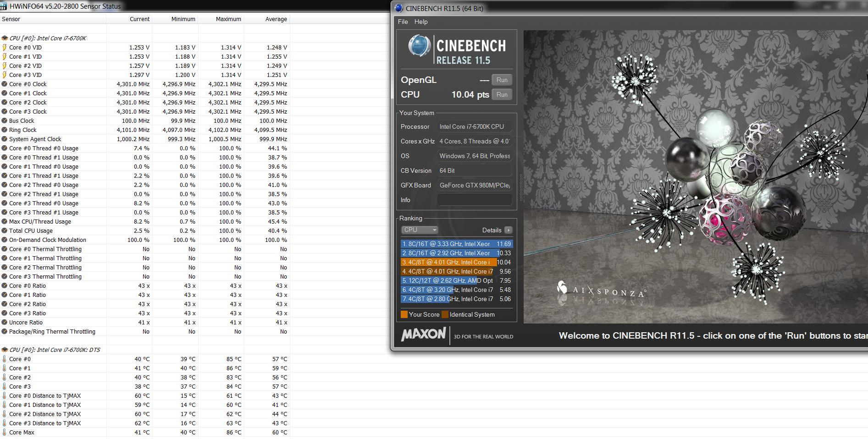Image resolution: width=868 pixels, height=439 pixels.
Task: Click the clock icon beside Core #0 Clock
Action: pyautogui.click(x=5, y=84)
